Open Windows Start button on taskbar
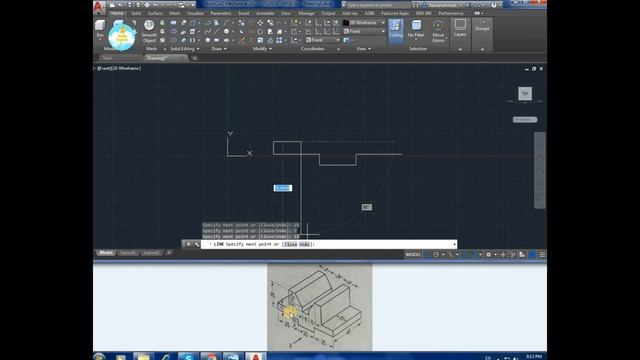The width and height of the screenshot is (640, 360). [x=99, y=357]
